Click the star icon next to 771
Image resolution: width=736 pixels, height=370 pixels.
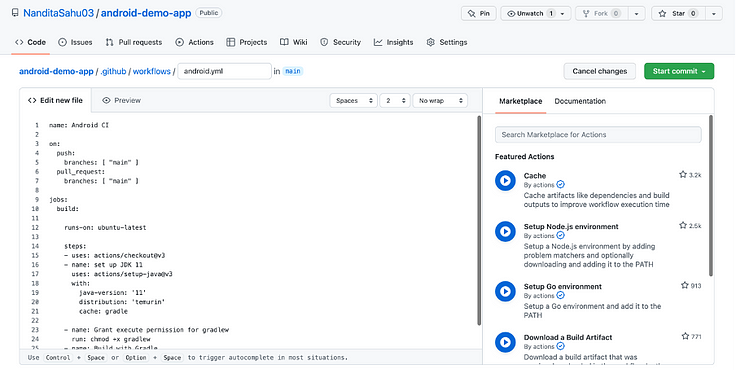[685, 336]
